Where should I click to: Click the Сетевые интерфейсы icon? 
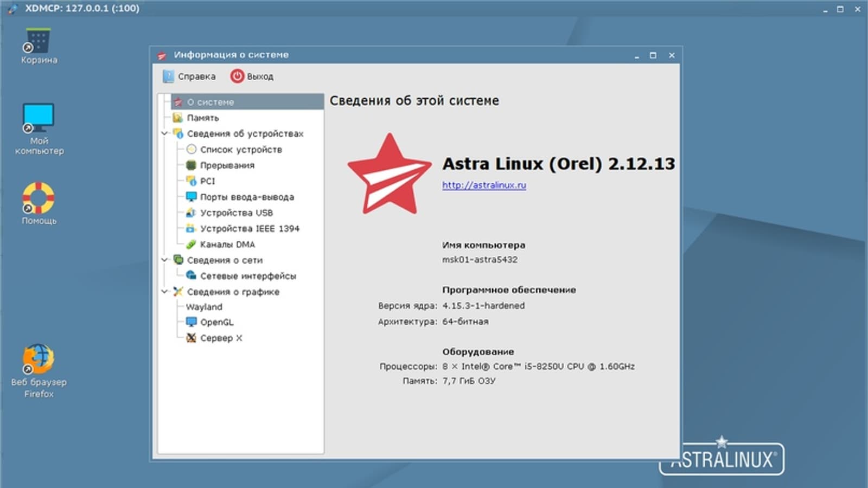click(191, 275)
